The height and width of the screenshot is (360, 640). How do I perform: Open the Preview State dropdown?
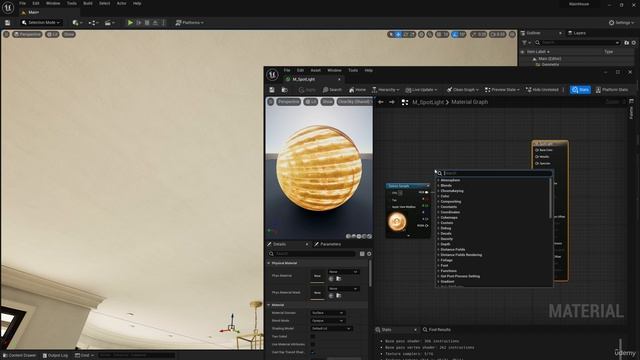pos(502,90)
